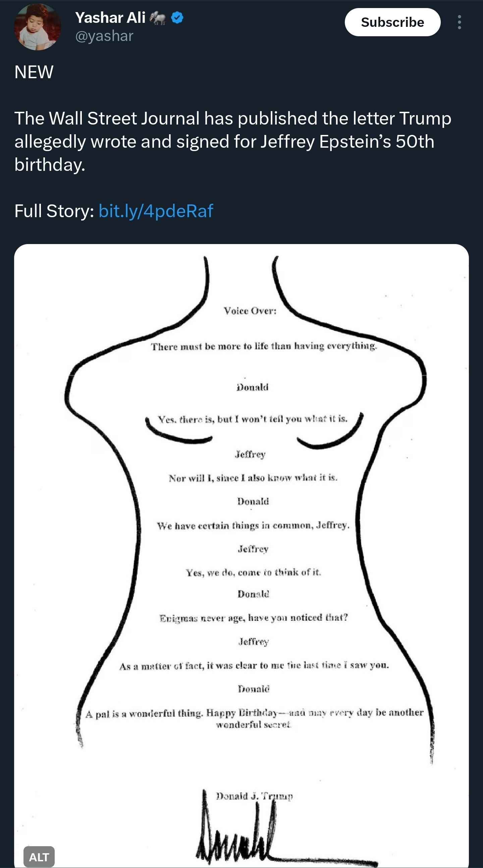Tap the typed "Donald J. Trump" name

pos(255,796)
